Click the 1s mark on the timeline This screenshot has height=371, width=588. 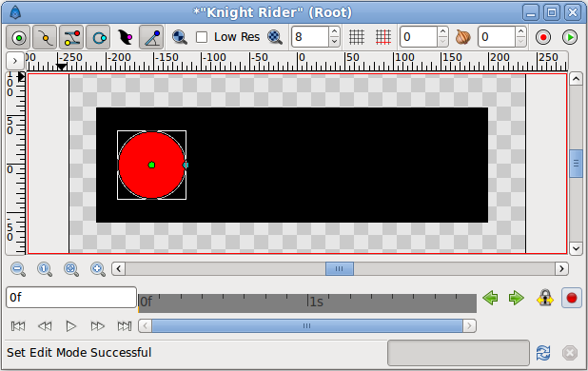pyautogui.click(x=315, y=302)
